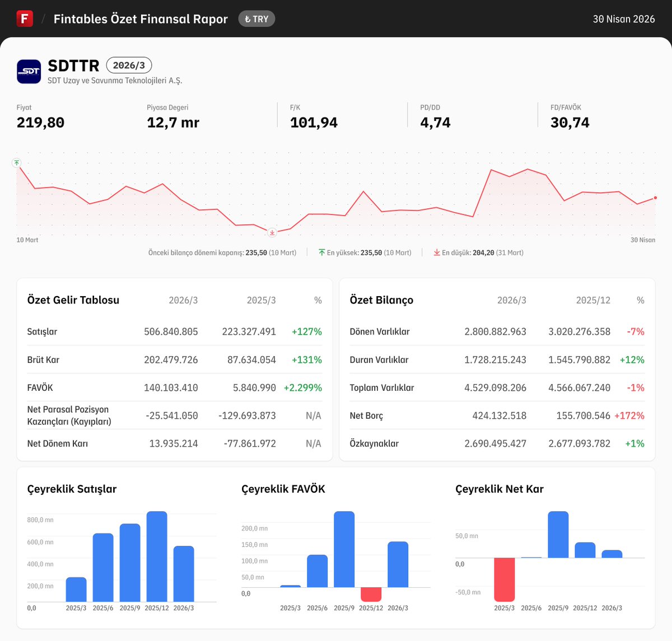The height and width of the screenshot is (641, 672).
Task: Click the red endpoint dot of price line
Action: point(655,198)
